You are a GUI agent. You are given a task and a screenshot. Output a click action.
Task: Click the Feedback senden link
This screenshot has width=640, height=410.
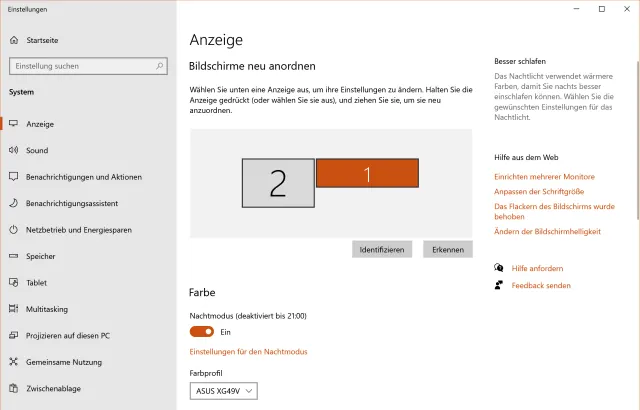pos(541,285)
